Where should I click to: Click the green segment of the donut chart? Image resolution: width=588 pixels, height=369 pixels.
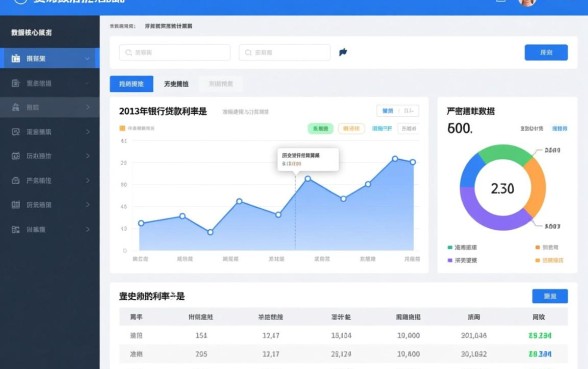506,153
